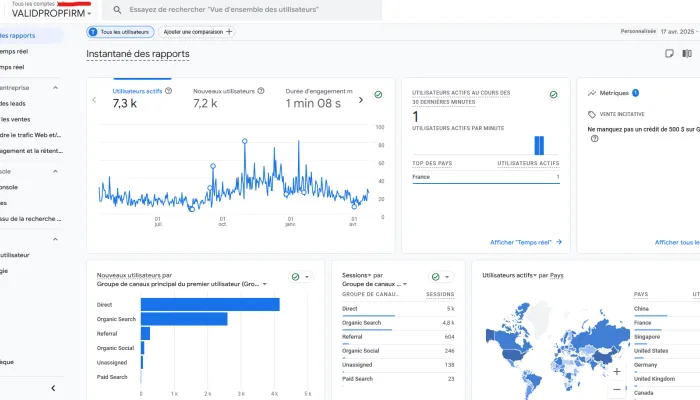Collapse the utilisateur sidebar section
Screen dimensions: 700x400
coord(55,239)
